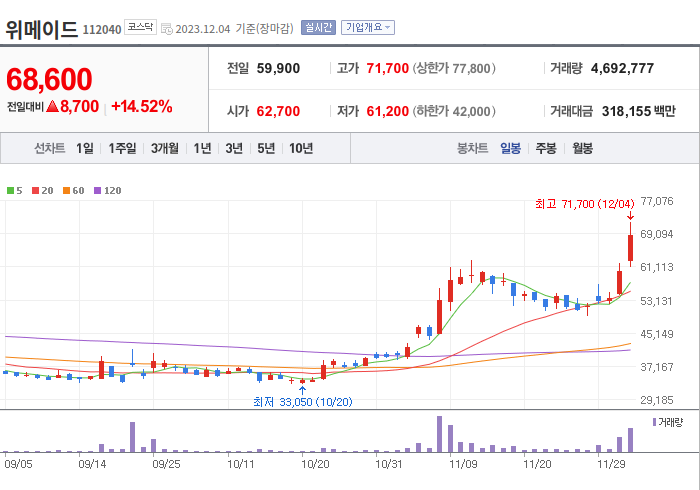The width and height of the screenshot is (700, 490).
Task: Click the stock code 112040
Action: [x=102, y=30]
